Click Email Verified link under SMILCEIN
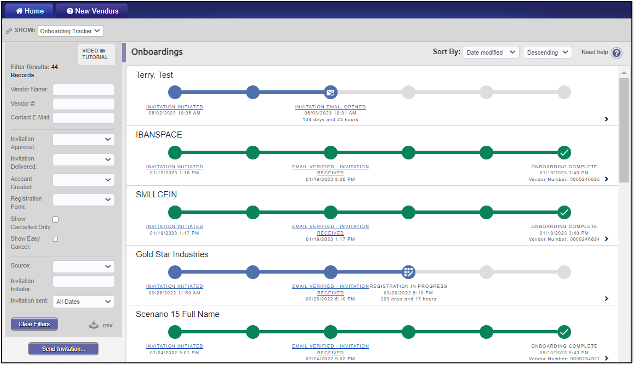 pos(330,230)
